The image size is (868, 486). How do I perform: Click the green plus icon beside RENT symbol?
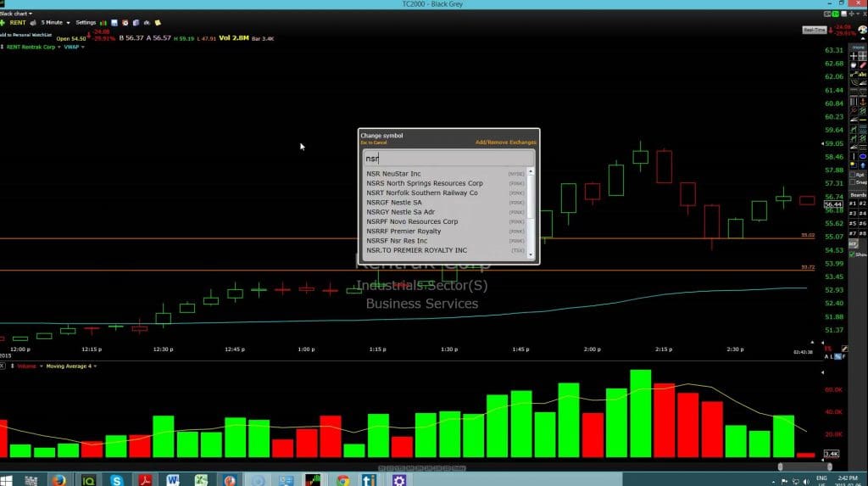click(x=3, y=23)
